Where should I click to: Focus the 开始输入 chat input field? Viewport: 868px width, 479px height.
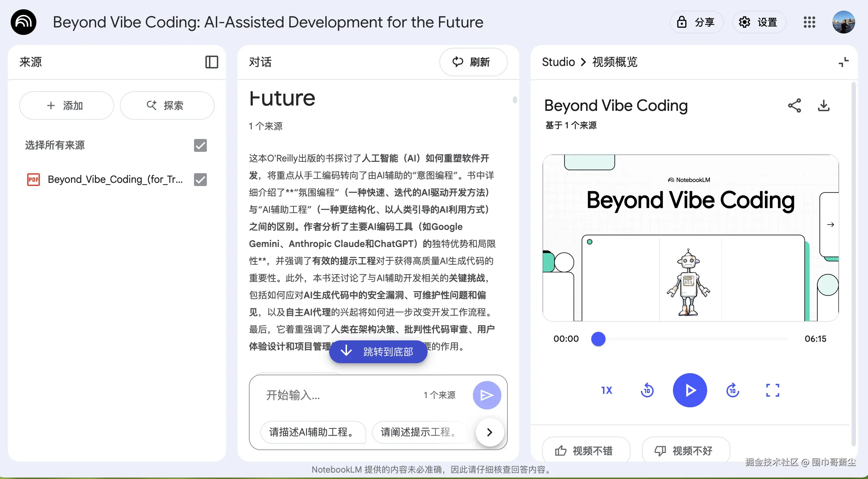(x=339, y=395)
